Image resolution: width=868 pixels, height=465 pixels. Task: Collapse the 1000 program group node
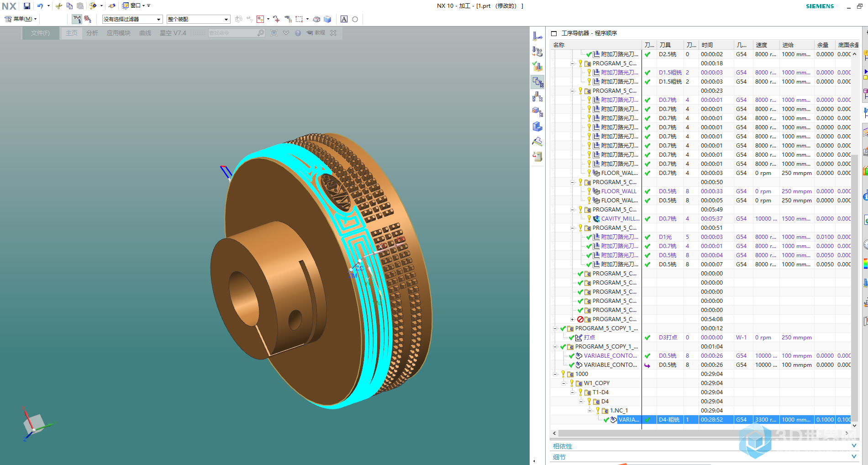pos(555,374)
